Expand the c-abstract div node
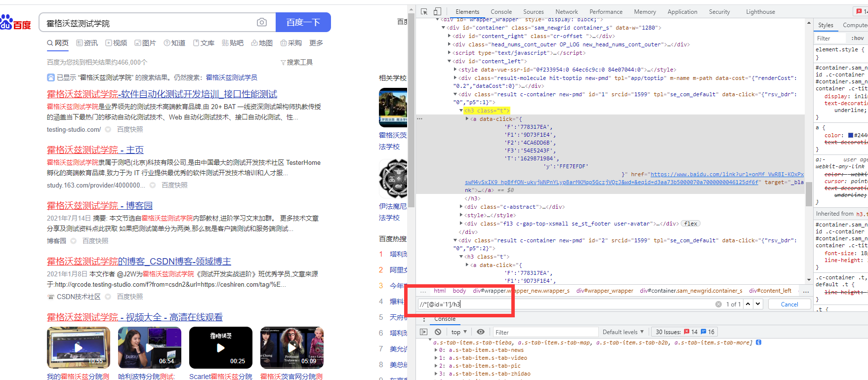Screen dimensions: 868x380 click(461, 207)
